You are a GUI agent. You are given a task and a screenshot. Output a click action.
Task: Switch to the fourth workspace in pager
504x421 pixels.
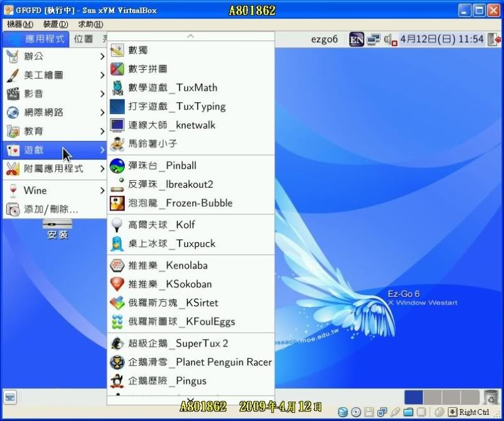[469, 397]
